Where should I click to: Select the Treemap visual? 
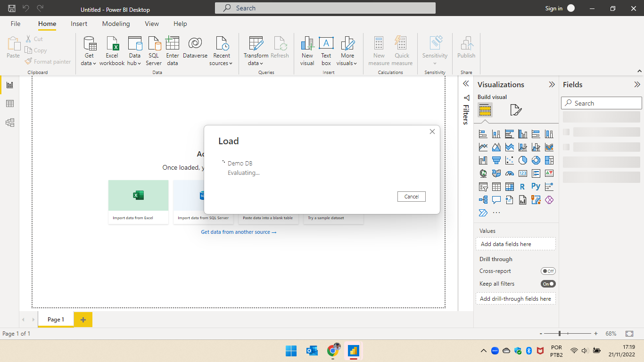[x=549, y=160]
